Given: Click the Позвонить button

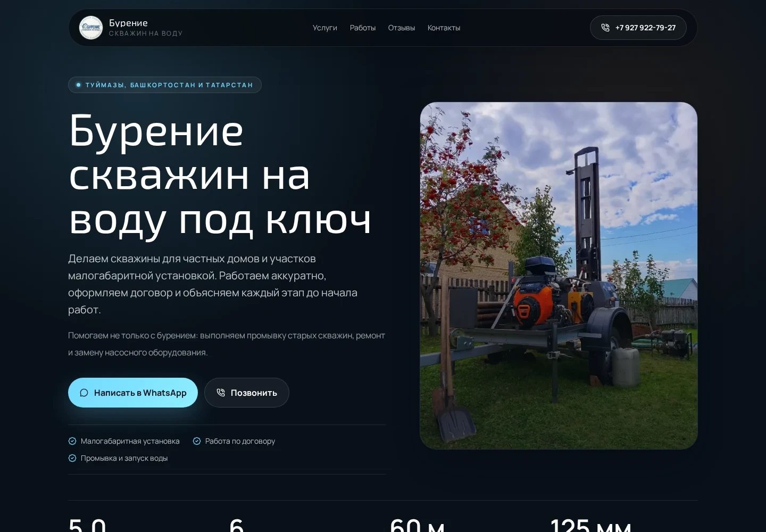Looking at the screenshot, I should point(247,393).
